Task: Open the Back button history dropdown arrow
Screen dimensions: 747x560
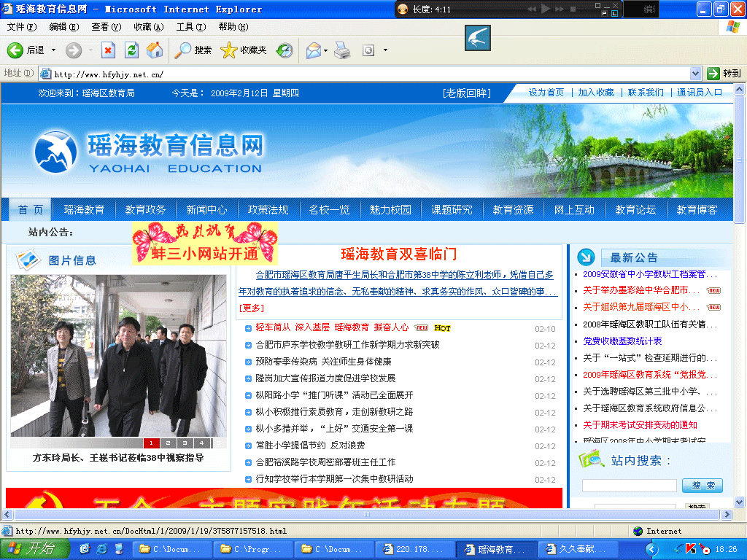Action: tap(53, 50)
